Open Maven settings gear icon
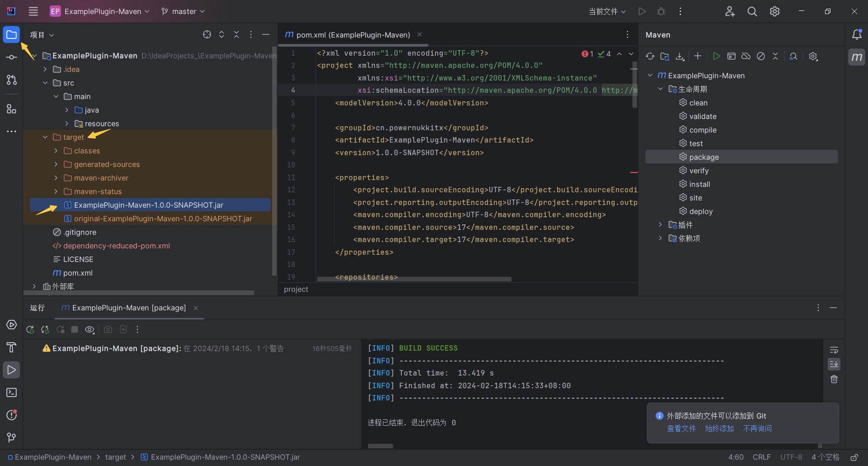868x466 pixels. (813, 56)
